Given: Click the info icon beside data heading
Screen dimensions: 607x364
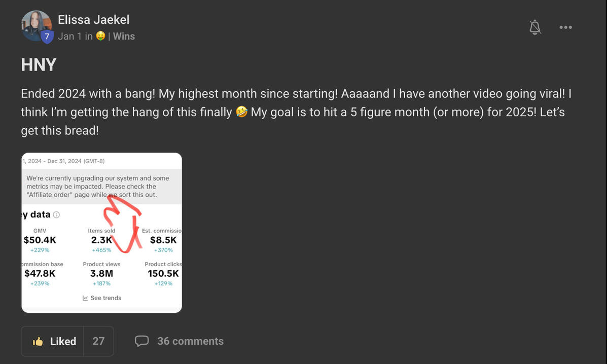Looking at the screenshot, I should point(56,215).
